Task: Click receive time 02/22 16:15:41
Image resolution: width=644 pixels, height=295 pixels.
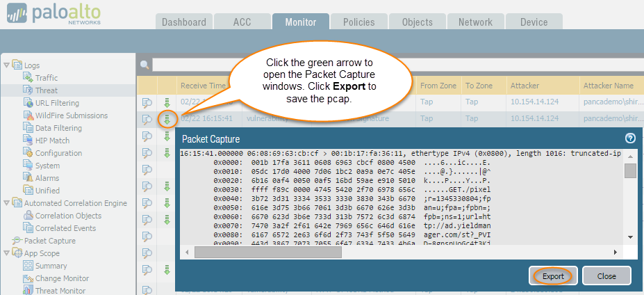Action: coord(206,118)
